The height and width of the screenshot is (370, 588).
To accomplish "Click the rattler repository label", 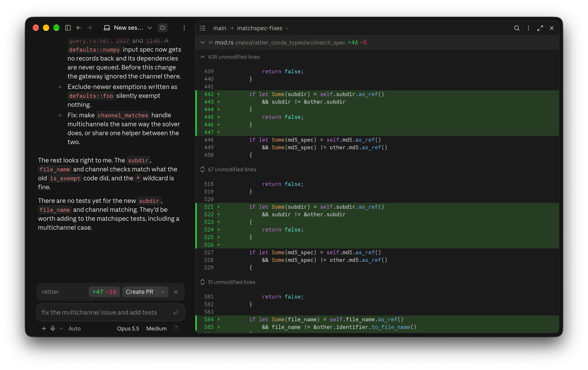I will click(50, 292).
